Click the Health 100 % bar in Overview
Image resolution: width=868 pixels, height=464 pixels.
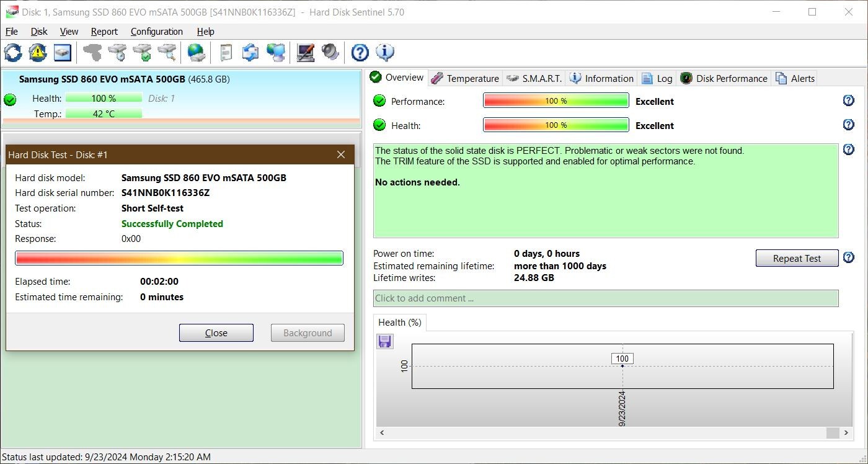click(556, 125)
